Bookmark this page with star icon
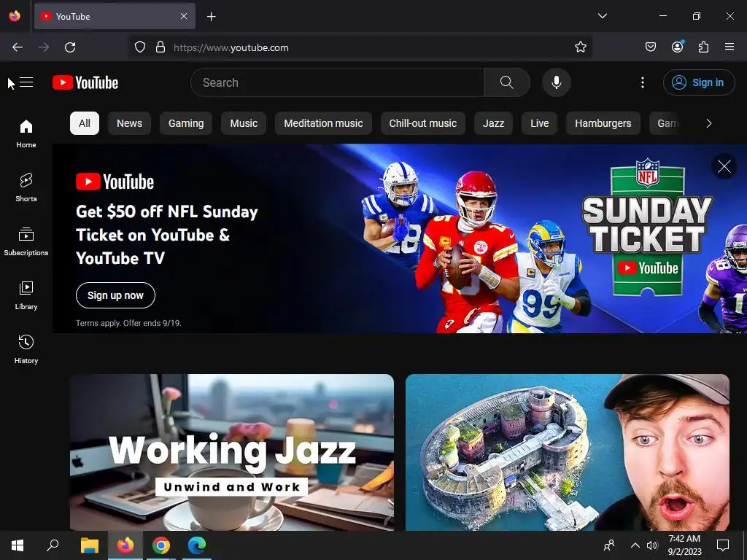 click(580, 47)
